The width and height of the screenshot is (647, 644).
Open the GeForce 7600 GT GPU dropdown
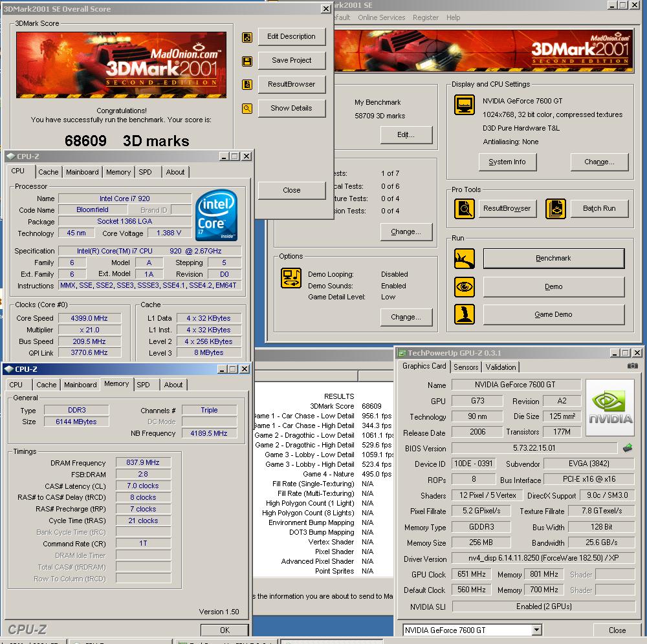536,630
